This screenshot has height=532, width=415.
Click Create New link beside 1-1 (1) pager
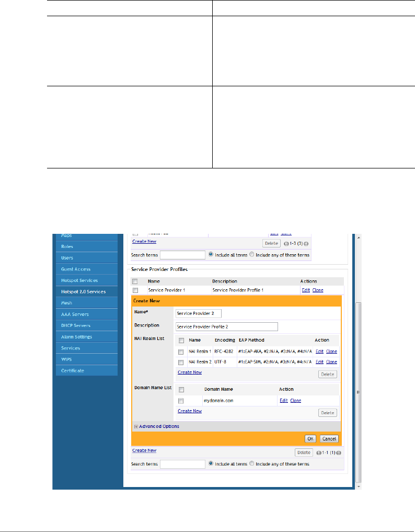(144, 450)
